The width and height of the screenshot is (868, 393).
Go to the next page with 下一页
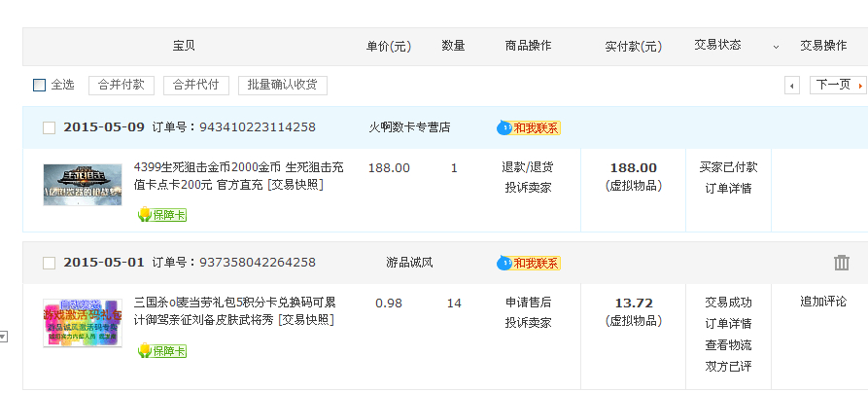pos(838,86)
